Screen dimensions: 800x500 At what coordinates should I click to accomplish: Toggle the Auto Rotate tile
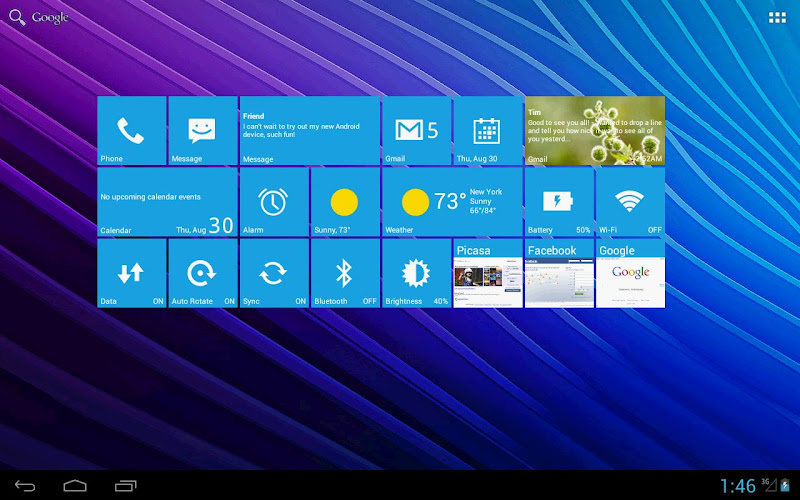[203, 273]
